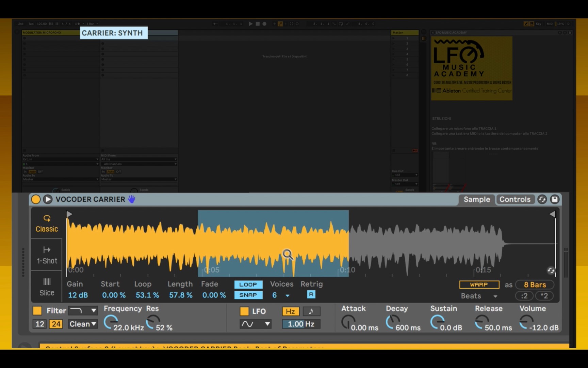Screen dimensions: 588x368
Task: Toggle the Vocoder Carrier device activator
Action: [36, 199]
